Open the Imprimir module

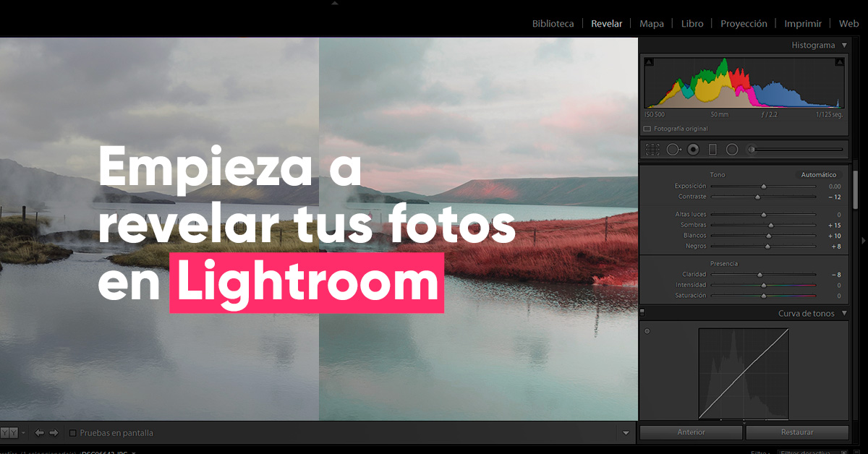pyautogui.click(x=803, y=24)
